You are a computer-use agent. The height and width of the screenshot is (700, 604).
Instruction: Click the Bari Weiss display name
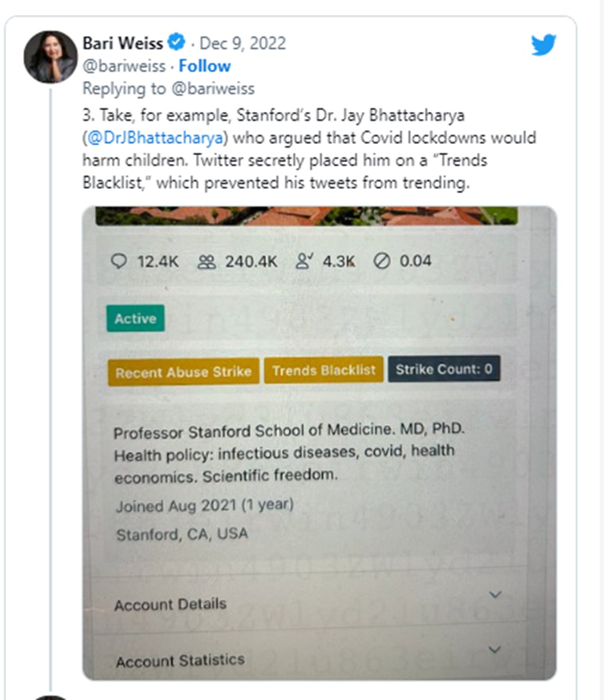(122, 43)
